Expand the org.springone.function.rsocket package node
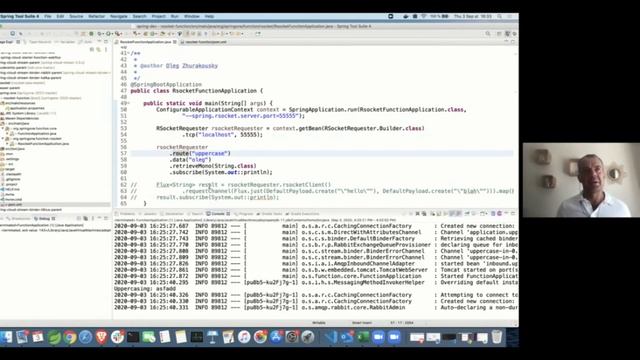Screen dimensions: 640x360 click(x=3, y=138)
